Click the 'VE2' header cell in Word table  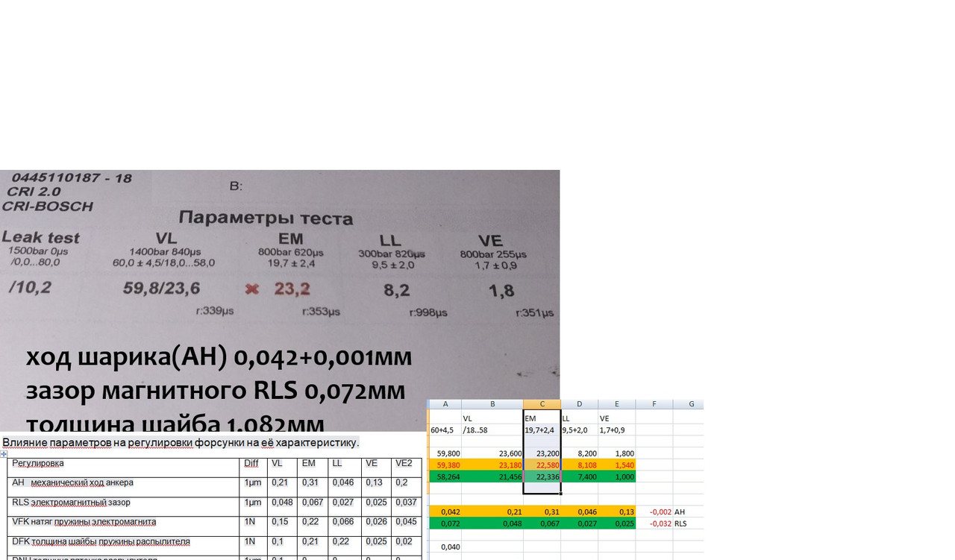tap(407, 467)
